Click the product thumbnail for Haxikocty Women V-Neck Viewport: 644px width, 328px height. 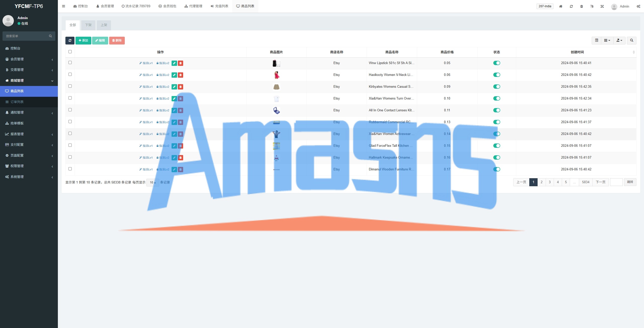pos(276,75)
